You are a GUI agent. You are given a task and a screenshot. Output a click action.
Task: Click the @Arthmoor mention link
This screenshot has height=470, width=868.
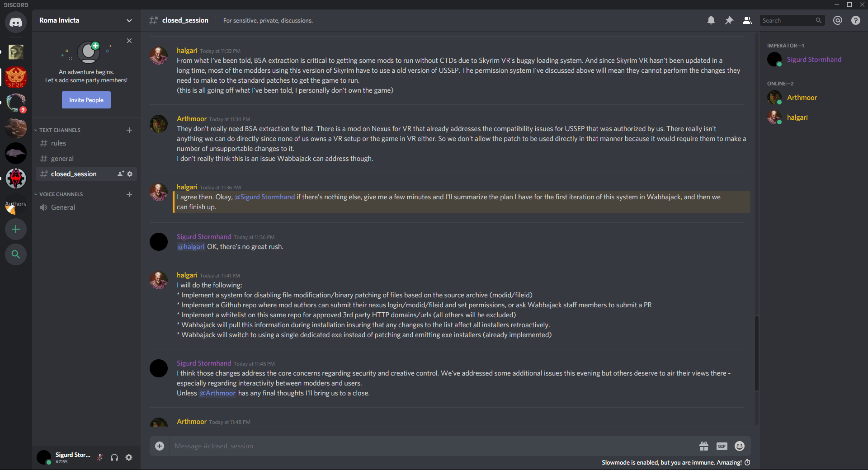coord(217,393)
